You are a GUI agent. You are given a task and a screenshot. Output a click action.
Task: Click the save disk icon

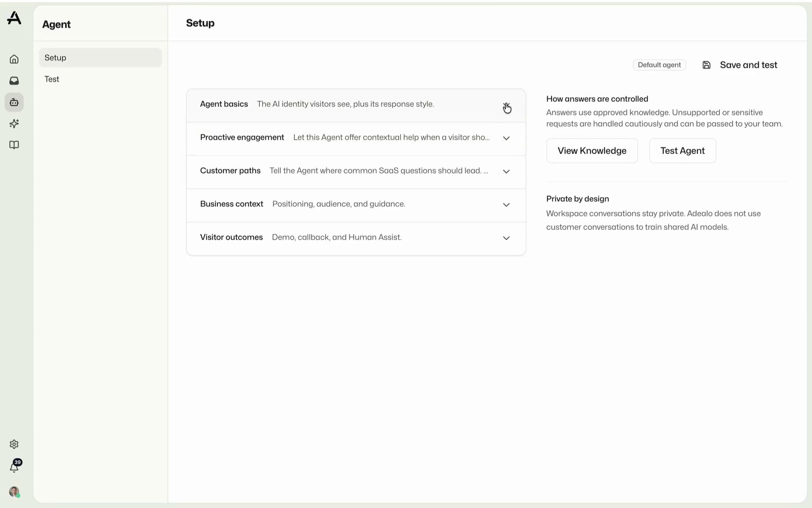point(706,65)
